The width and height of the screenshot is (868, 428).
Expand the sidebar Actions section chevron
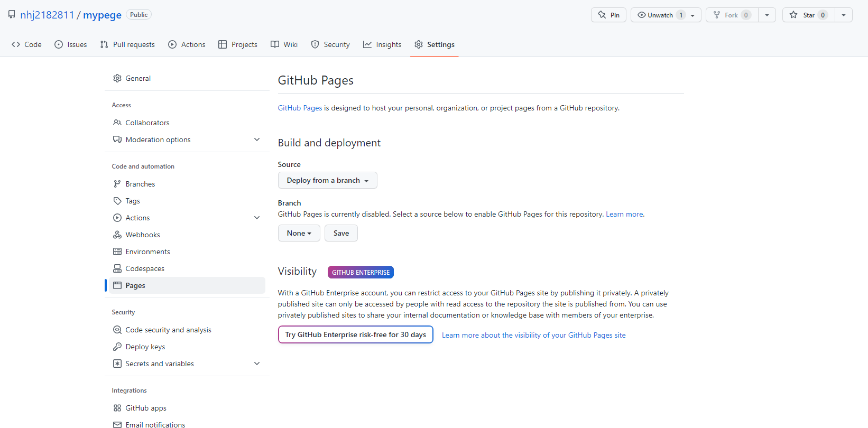pos(257,218)
